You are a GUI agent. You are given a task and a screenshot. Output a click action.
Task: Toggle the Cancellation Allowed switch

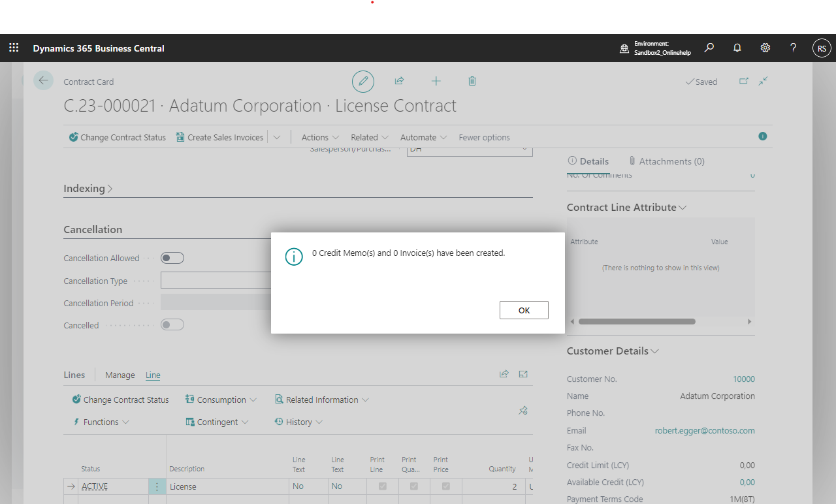pyautogui.click(x=172, y=258)
